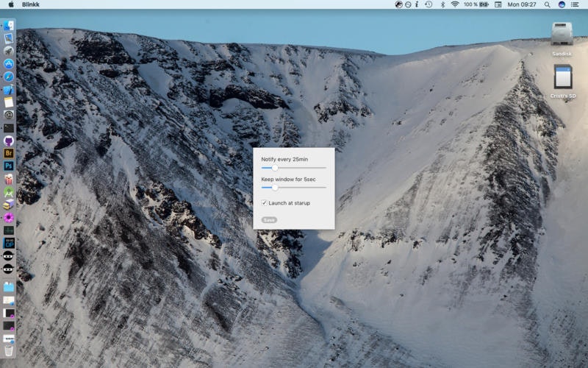This screenshot has height=368, width=588.
Task: Adjust the Keep window for 5sec slider
Action: tap(293, 187)
